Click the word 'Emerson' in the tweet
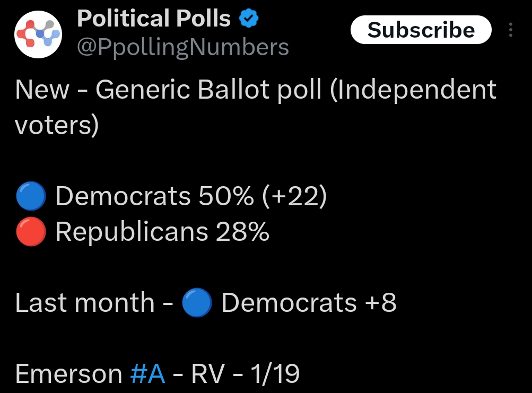 [69, 374]
